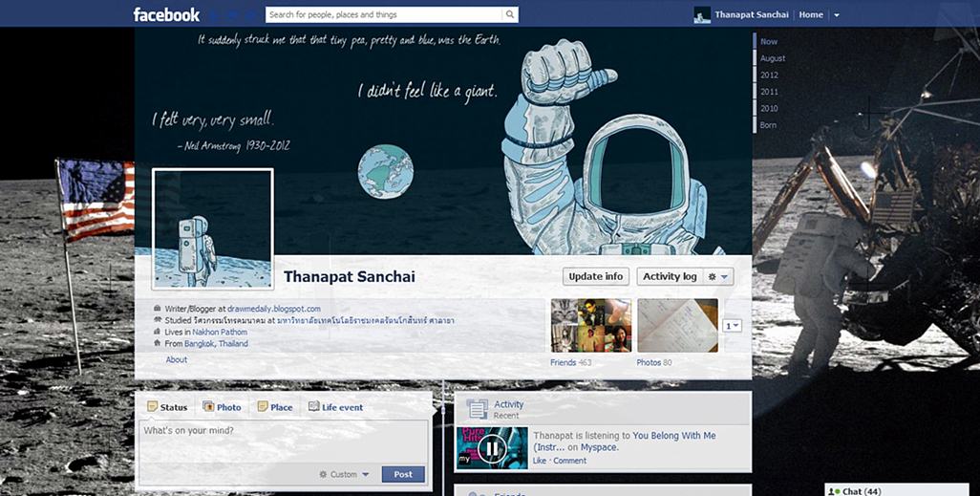The height and width of the screenshot is (496, 980).
Task: Open the Friends thumbnail collage
Action: (x=590, y=326)
